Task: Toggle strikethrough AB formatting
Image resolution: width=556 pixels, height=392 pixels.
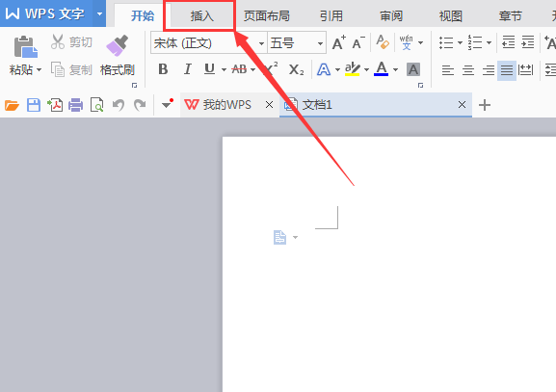Action: pos(239,69)
